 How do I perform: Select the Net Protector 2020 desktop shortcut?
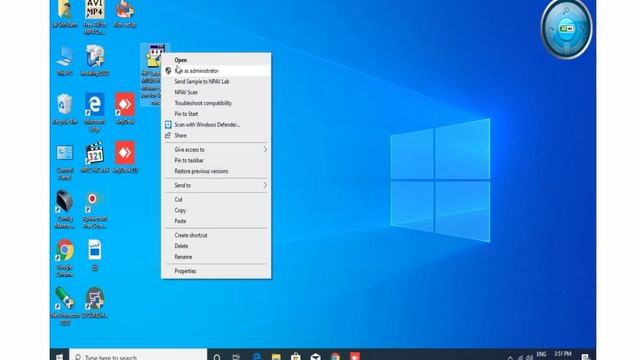pos(65,306)
